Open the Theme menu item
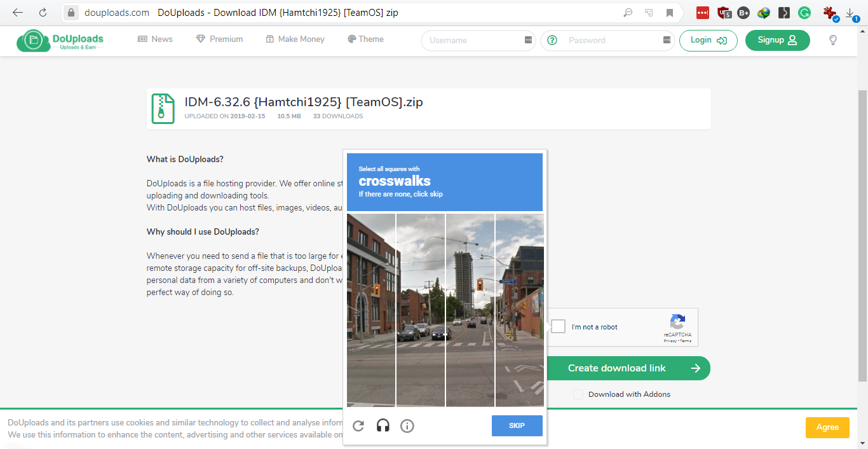868x449 pixels. pos(365,39)
